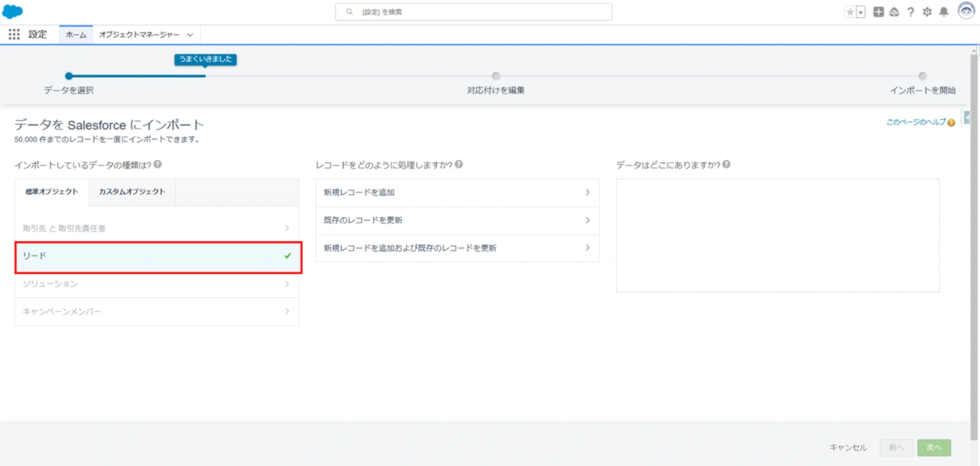The image size is (980, 466).
Task: Open the App Launcher grid icon
Action: pos(14,34)
